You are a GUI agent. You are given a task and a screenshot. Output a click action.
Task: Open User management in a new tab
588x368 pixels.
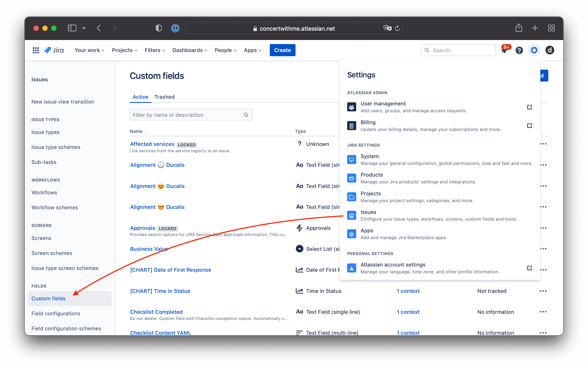[x=383, y=103]
